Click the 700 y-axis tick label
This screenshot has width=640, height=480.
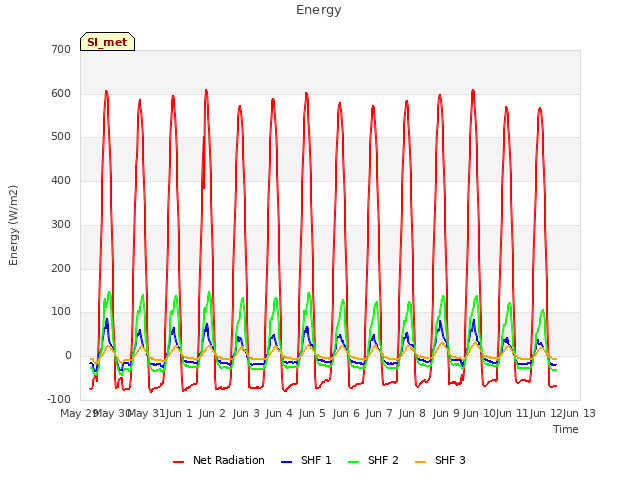[x=61, y=49]
